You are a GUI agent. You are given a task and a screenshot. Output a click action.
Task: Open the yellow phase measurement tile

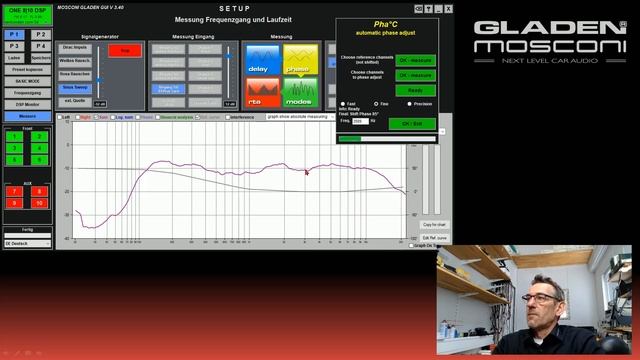click(x=300, y=60)
